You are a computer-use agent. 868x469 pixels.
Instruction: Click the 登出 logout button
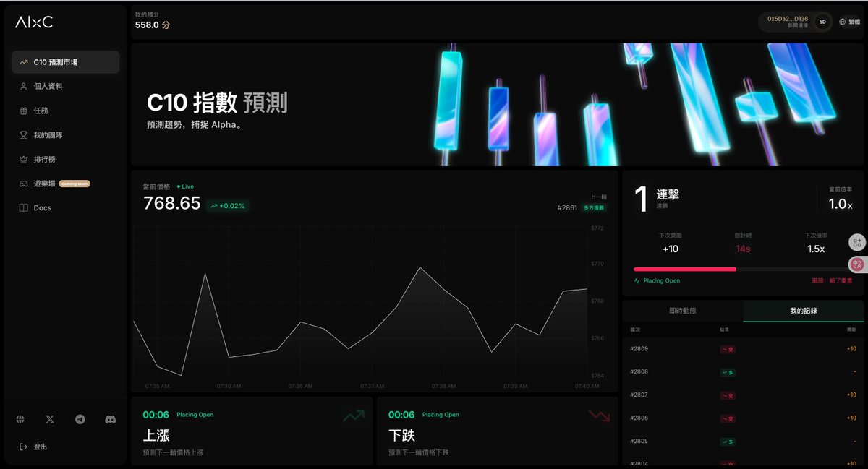[x=33, y=447]
